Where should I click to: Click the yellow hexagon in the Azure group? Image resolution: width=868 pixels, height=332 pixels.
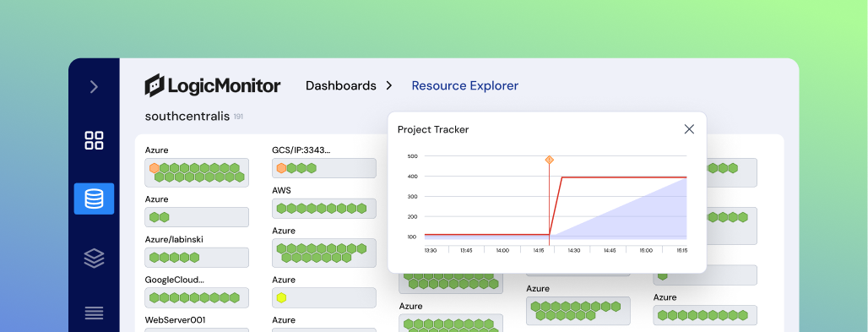pyautogui.click(x=281, y=297)
